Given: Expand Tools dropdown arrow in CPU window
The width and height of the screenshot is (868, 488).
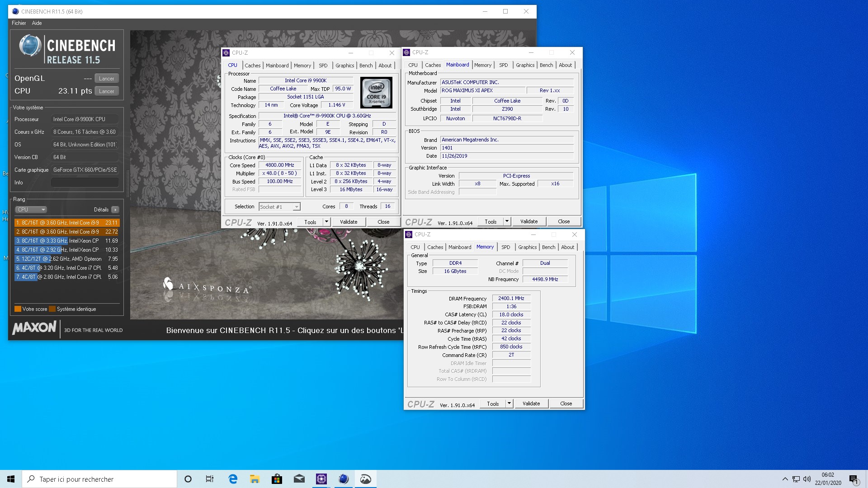Looking at the screenshot, I should (326, 222).
